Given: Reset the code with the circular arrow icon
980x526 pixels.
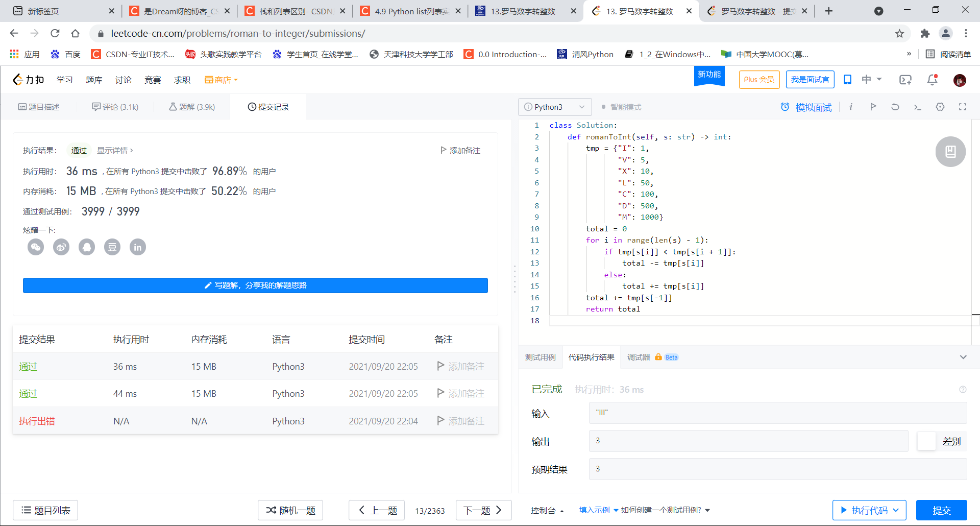Looking at the screenshot, I should point(895,107).
